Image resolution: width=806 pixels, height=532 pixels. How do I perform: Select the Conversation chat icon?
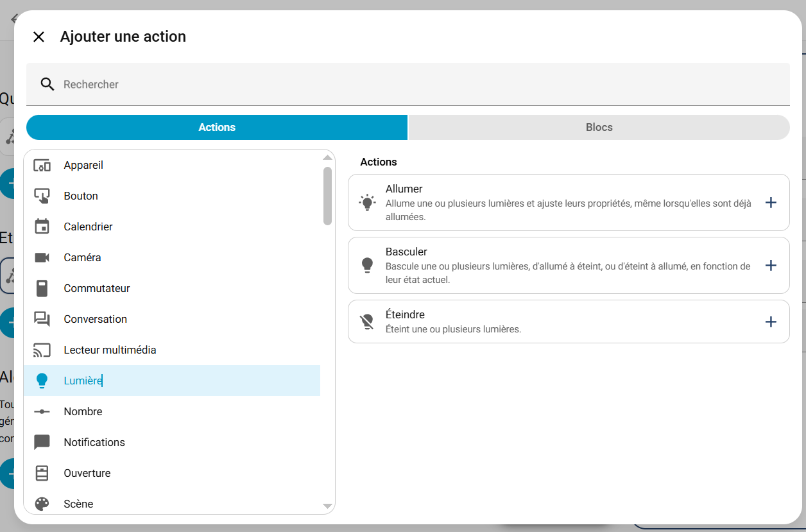click(42, 320)
